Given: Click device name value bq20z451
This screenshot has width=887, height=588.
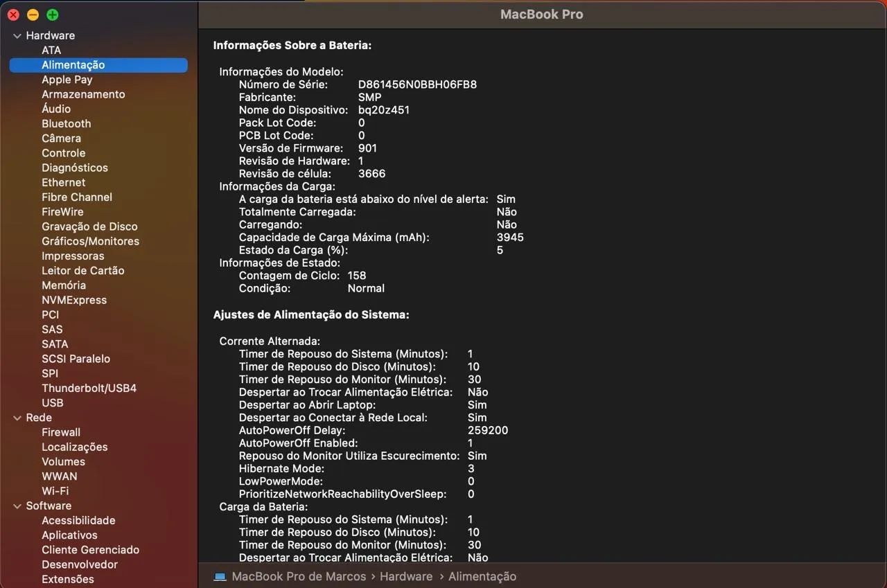Looking at the screenshot, I should pyautogui.click(x=384, y=110).
